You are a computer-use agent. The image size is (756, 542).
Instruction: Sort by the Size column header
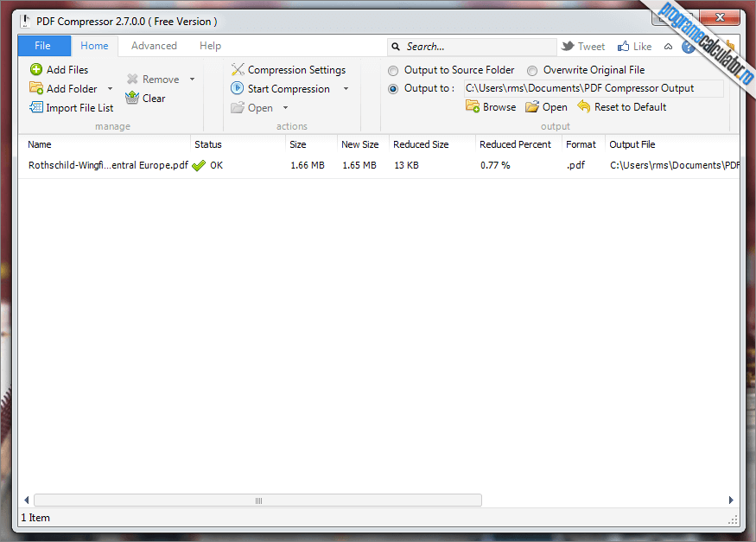pyautogui.click(x=311, y=144)
